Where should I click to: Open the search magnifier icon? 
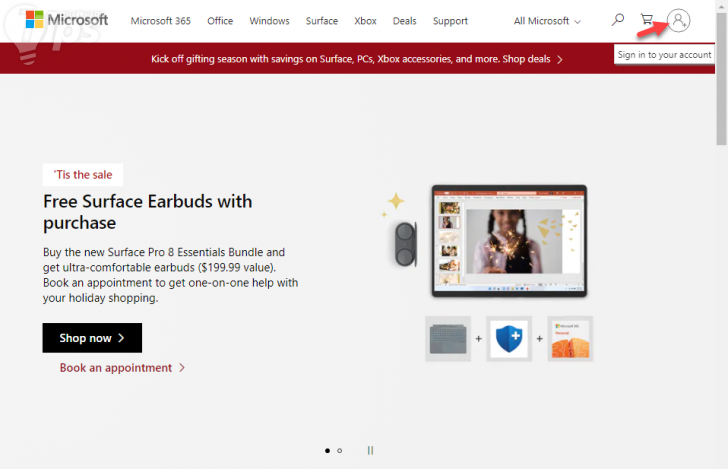tap(618, 20)
